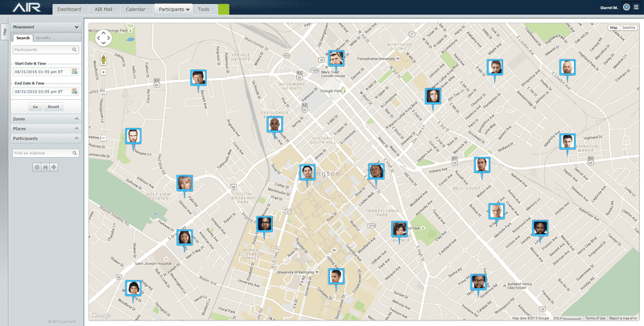Screen dimensions: 644x326
Task: Click the Find an Address search magnifier
Action: pyautogui.click(x=75, y=153)
